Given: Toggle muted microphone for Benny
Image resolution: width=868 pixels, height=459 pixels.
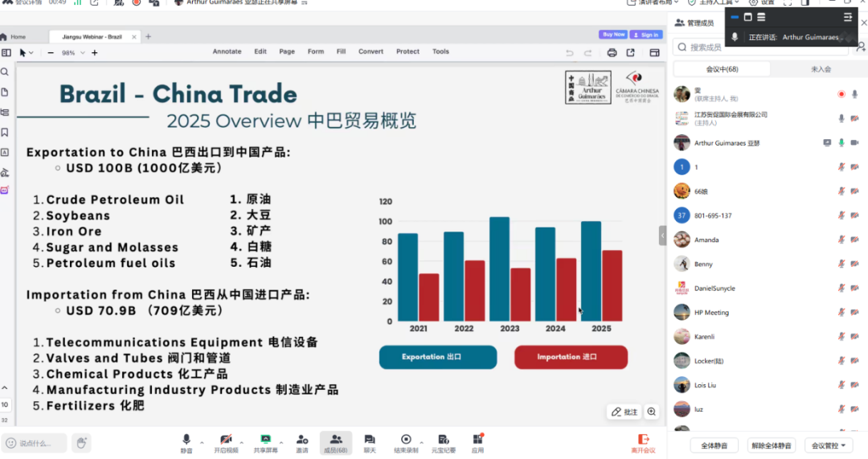Looking at the screenshot, I should pyautogui.click(x=841, y=264).
